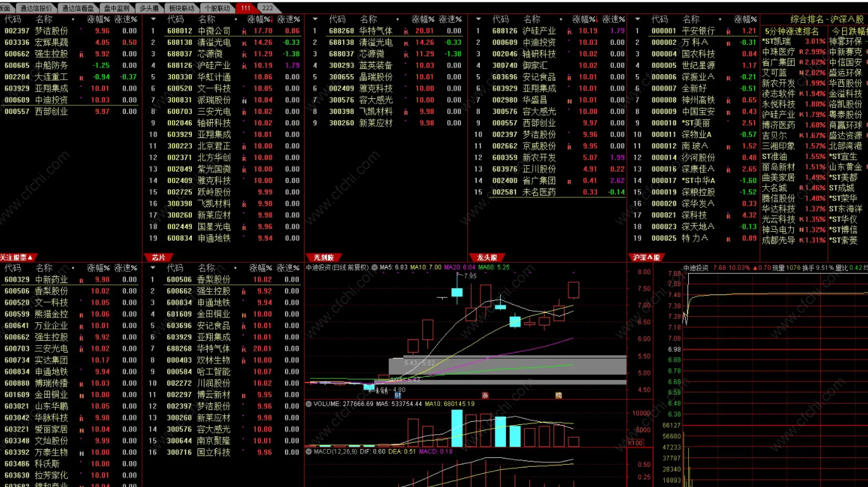Click *ST凯瑞 in the speed ranking
This screenshot has height=487, width=868.
point(776,41)
